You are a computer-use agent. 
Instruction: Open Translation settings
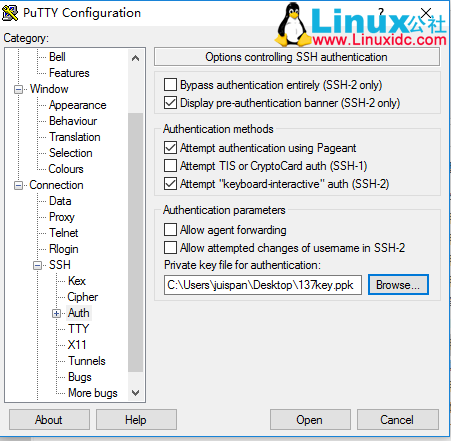click(x=75, y=137)
